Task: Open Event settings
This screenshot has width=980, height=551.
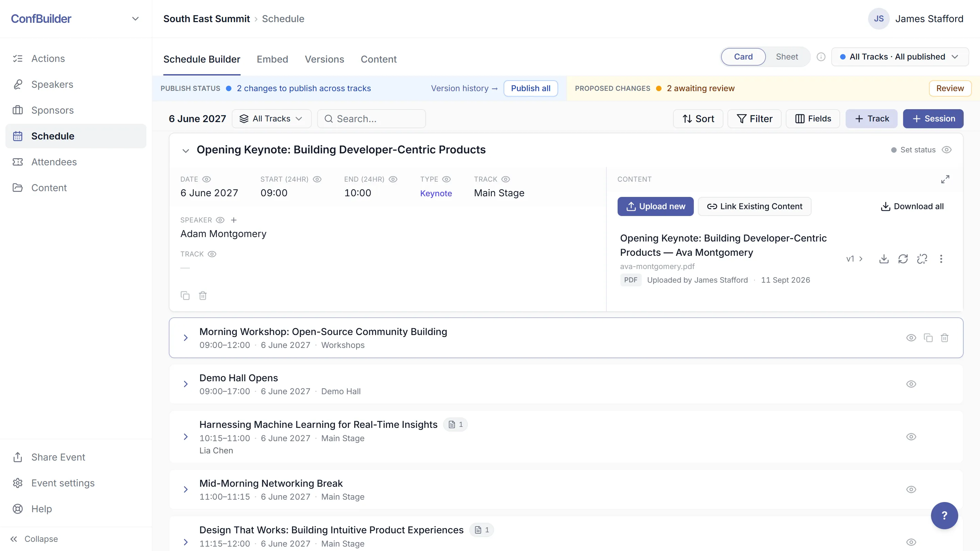Action: (76, 483)
